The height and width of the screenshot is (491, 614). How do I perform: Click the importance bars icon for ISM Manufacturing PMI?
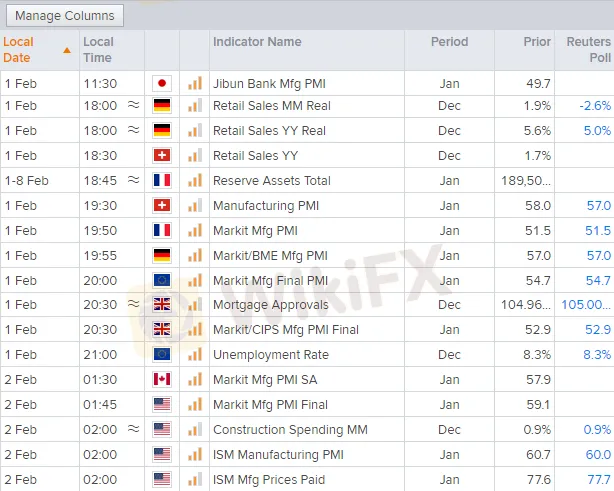click(194, 454)
